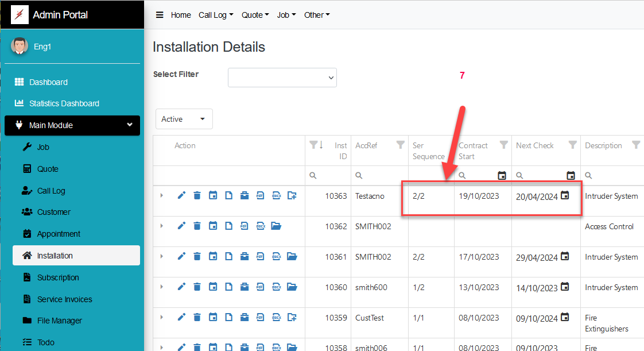Click the add-folder icon for installation 10359

292,317
